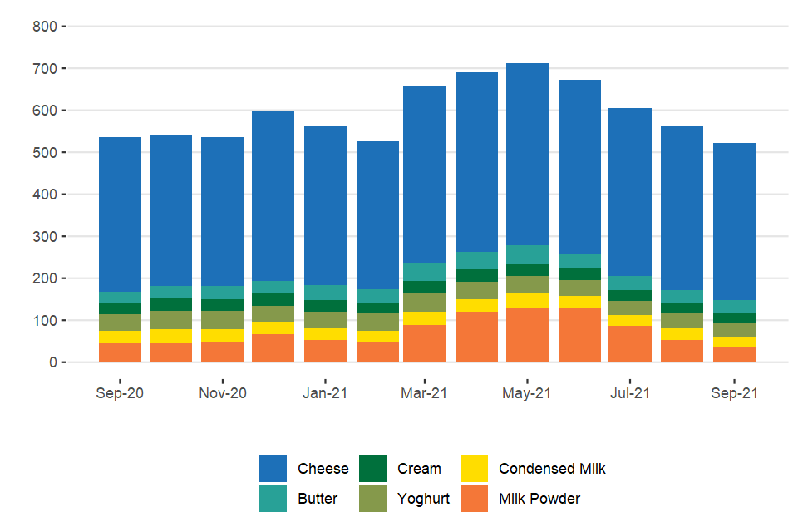Click the Milk Powder legend text label
This screenshot has height=532, width=798.
click(x=539, y=499)
